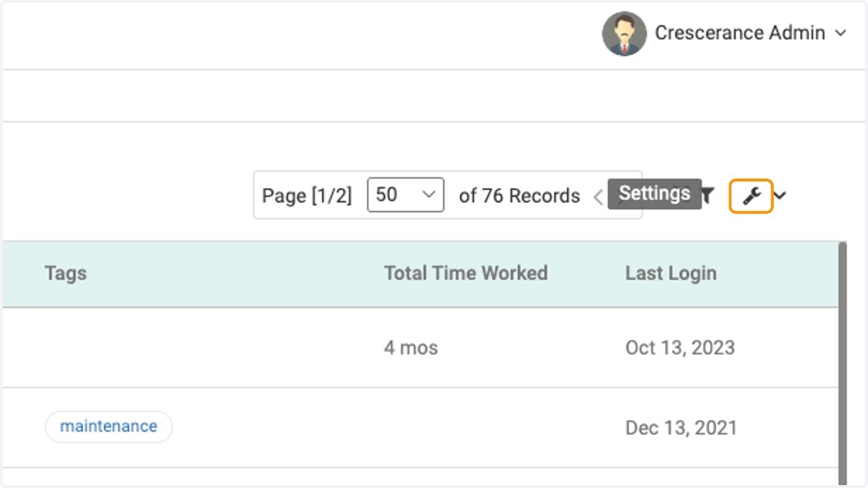Open the wrench Settings icon
The image size is (868, 488).
[752, 195]
